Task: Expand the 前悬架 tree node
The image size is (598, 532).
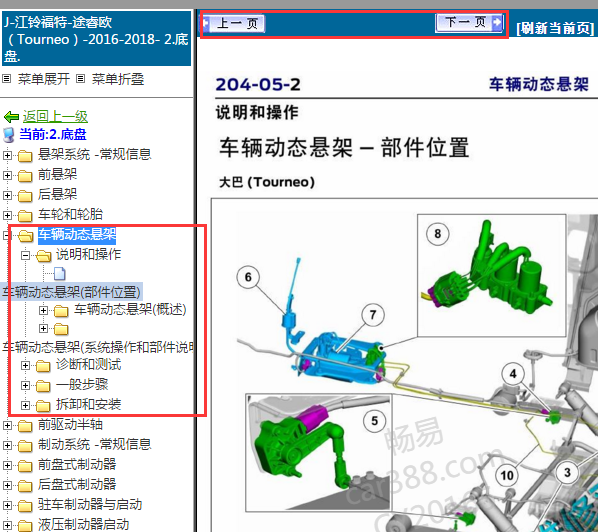Action: click(x=7, y=175)
